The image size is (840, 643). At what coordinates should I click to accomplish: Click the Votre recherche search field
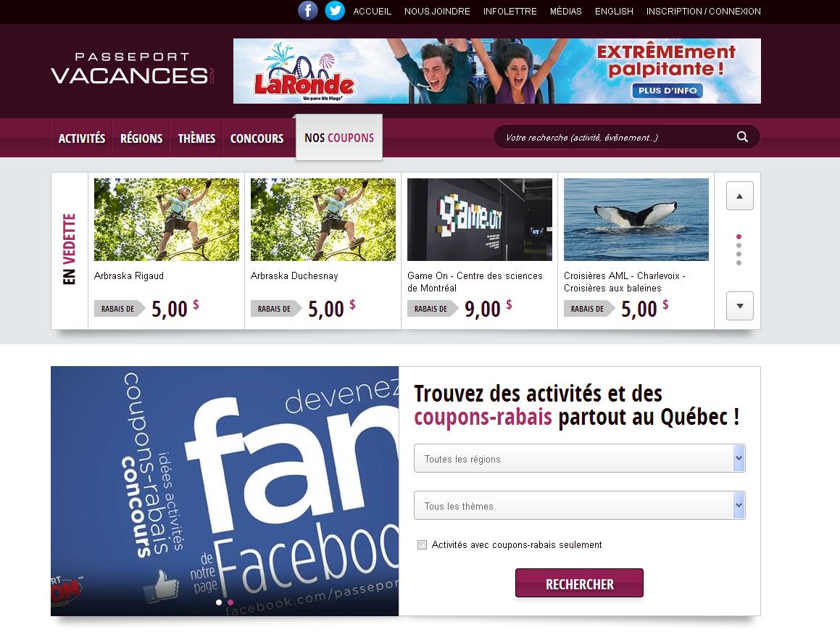pos(616,137)
